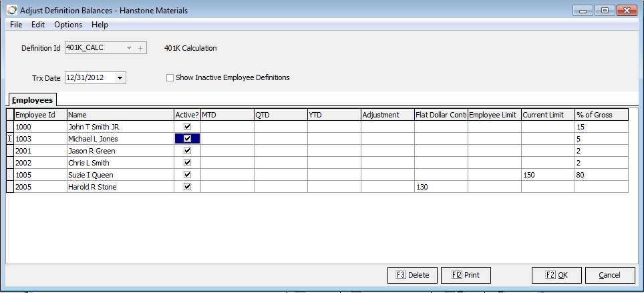The width and height of the screenshot is (644, 293).
Task: Expand the Trx Date picker dropdown
Action: (120, 78)
